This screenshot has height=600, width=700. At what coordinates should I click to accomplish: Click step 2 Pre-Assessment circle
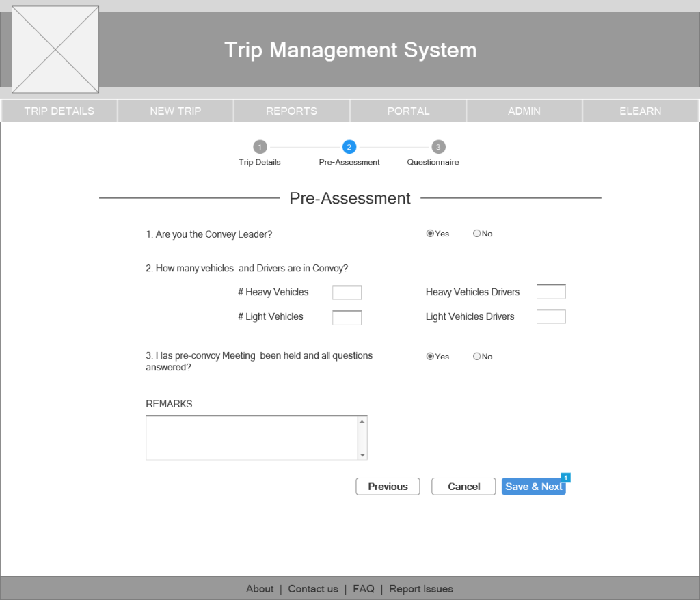[349, 147]
